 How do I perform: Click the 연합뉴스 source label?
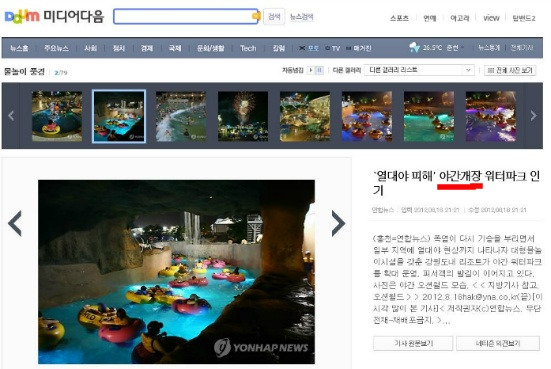point(383,210)
